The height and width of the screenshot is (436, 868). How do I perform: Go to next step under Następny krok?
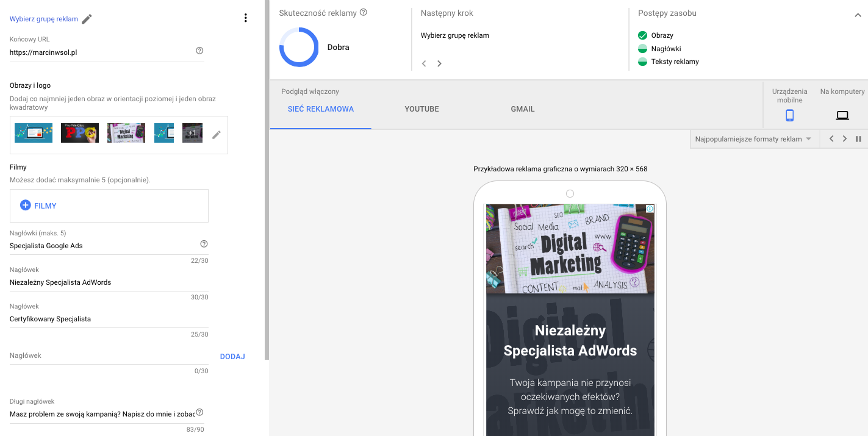(x=439, y=63)
